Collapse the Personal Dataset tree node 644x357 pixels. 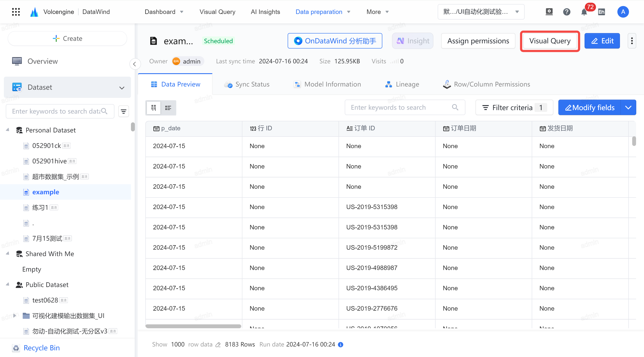pyautogui.click(x=8, y=130)
